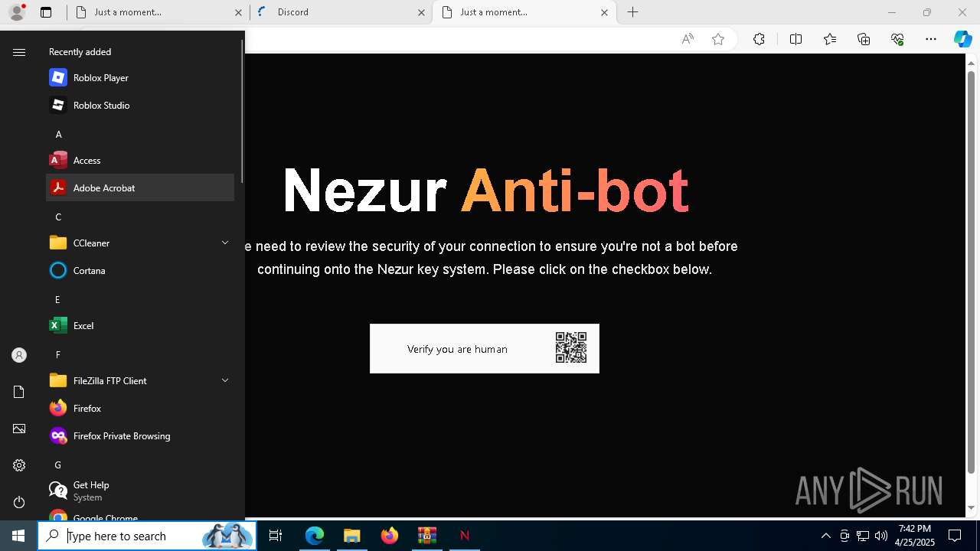Click scrollbar down arrow on page

click(x=972, y=508)
